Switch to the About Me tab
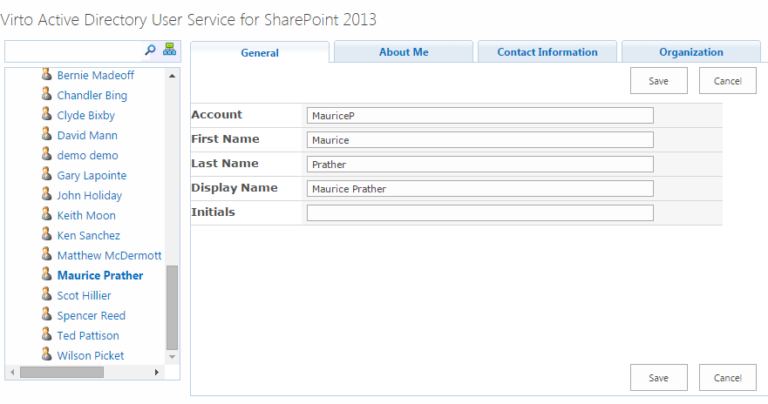768x404 pixels. 403,52
